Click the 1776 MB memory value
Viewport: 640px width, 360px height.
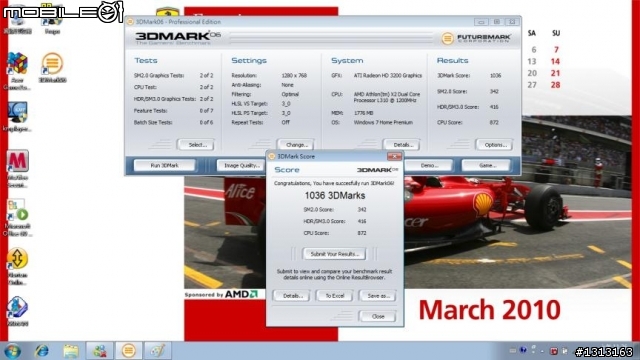[363, 113]
